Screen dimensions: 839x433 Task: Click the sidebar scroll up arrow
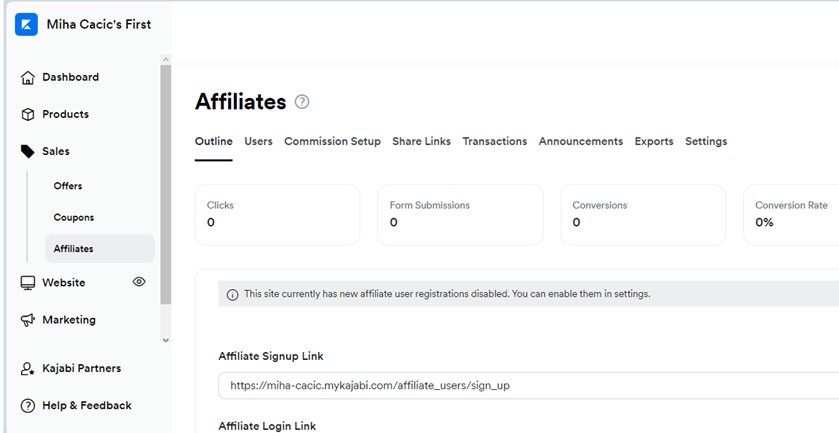(x=166, y=59)
